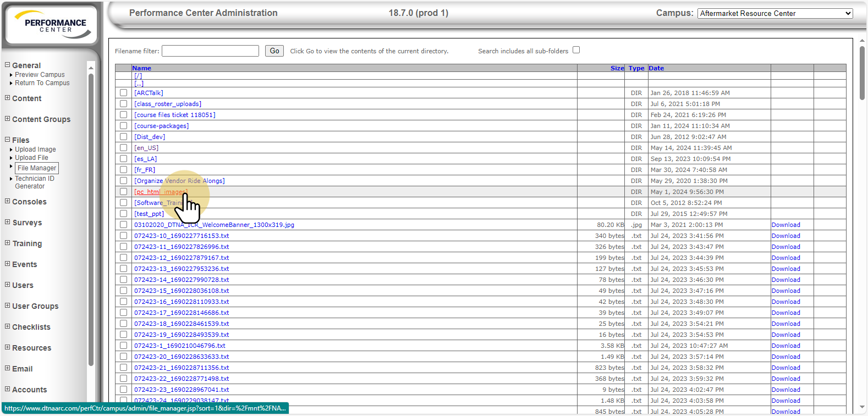Screen dimensions: 868x416
Task: Go up to parent directory [..]
Action: (139, 84)
